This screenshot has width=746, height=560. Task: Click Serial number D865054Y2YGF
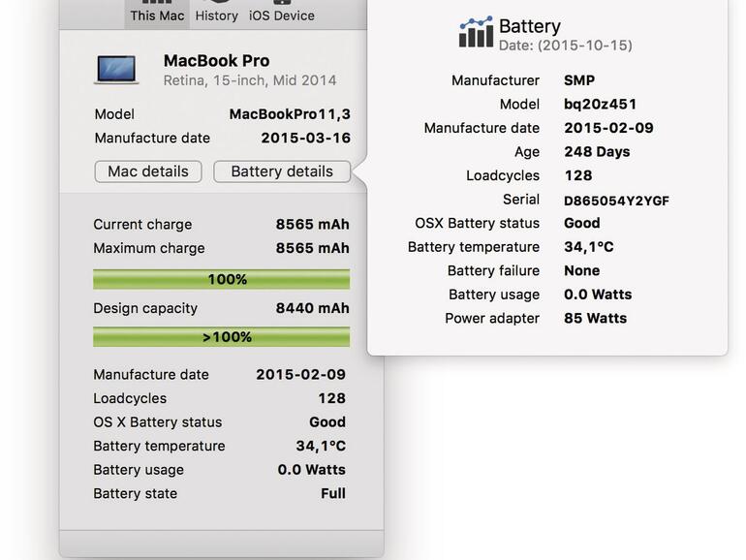[616, 201]
